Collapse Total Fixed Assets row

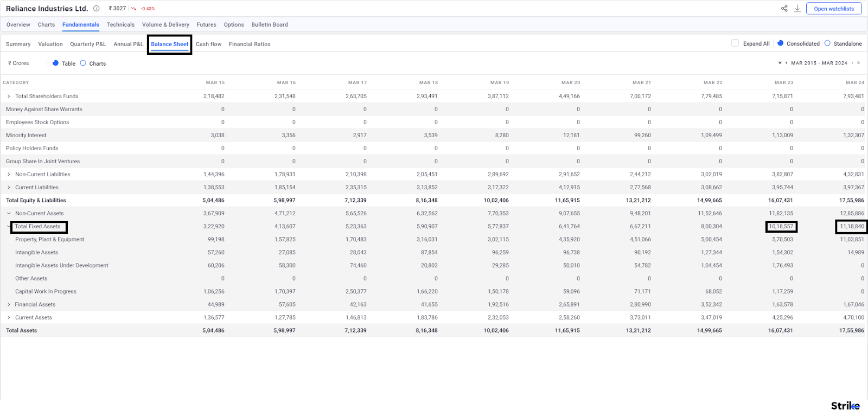pos(9,226)
